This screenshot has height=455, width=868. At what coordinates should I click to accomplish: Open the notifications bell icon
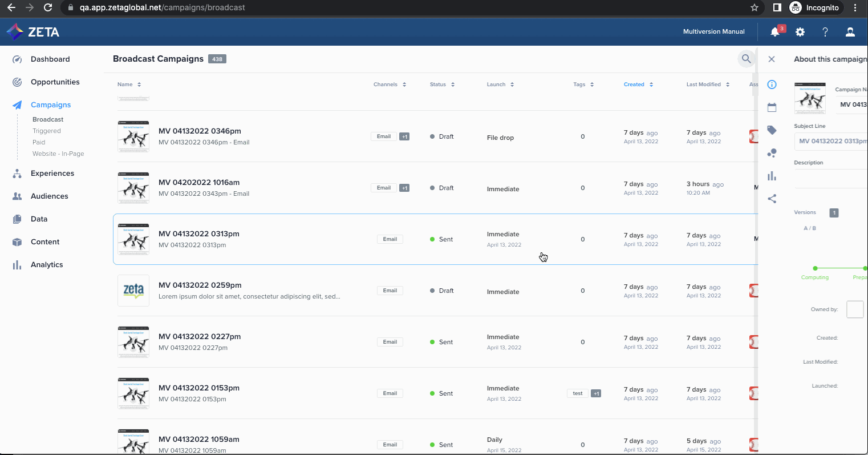tap(775, 32)
